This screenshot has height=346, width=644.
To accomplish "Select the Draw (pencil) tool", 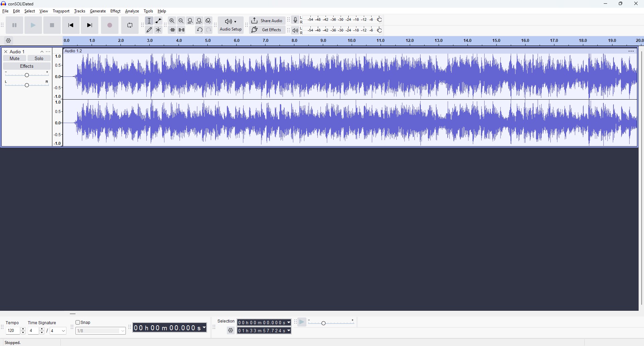I will click(x=149, y=30).
